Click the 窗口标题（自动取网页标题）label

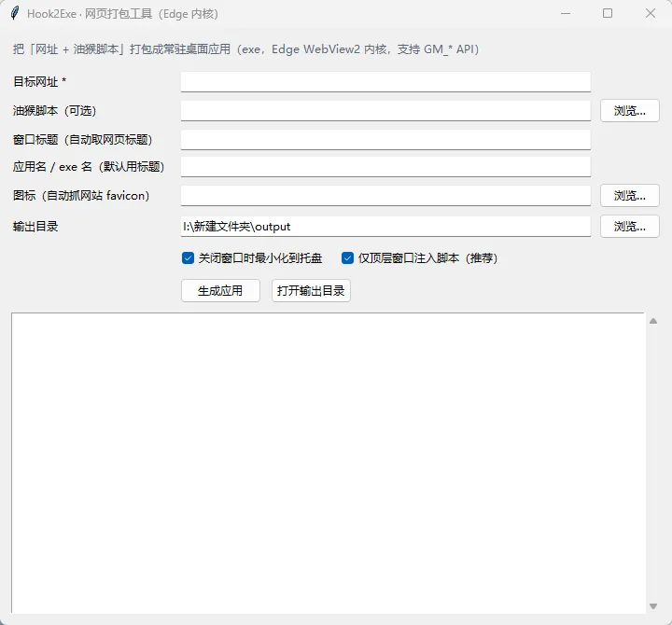click(83, 140)
